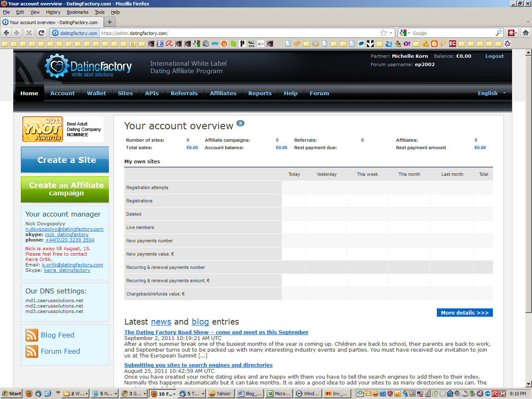
Task: Switch to the Reports tab
Action: click(260, 93)
